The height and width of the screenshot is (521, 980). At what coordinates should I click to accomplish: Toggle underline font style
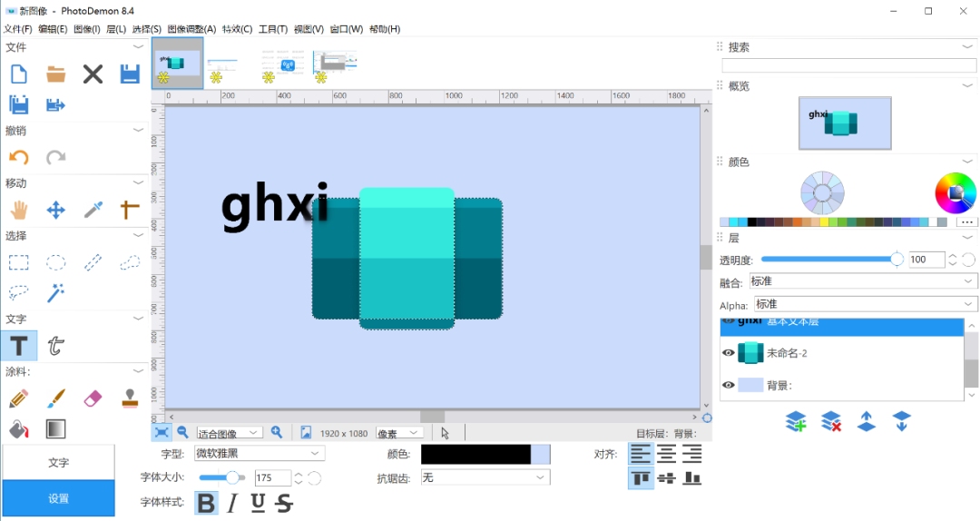(258, 503)
